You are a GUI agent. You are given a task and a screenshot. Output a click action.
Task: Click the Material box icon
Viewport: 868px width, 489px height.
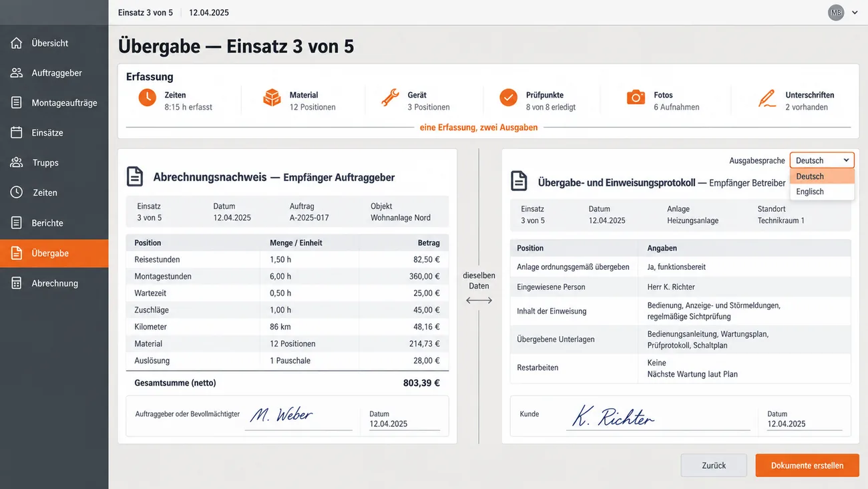coord(272,98)
